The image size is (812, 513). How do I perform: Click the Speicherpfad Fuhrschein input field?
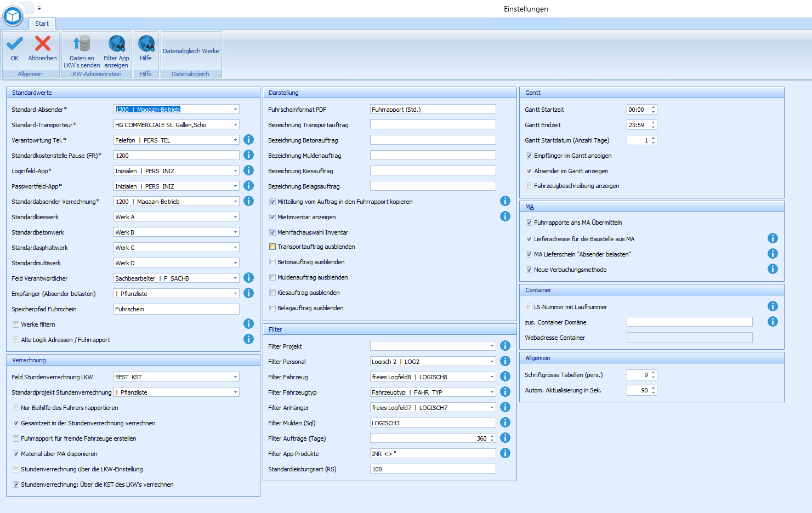pyautogui.click(x=177, y=309)
